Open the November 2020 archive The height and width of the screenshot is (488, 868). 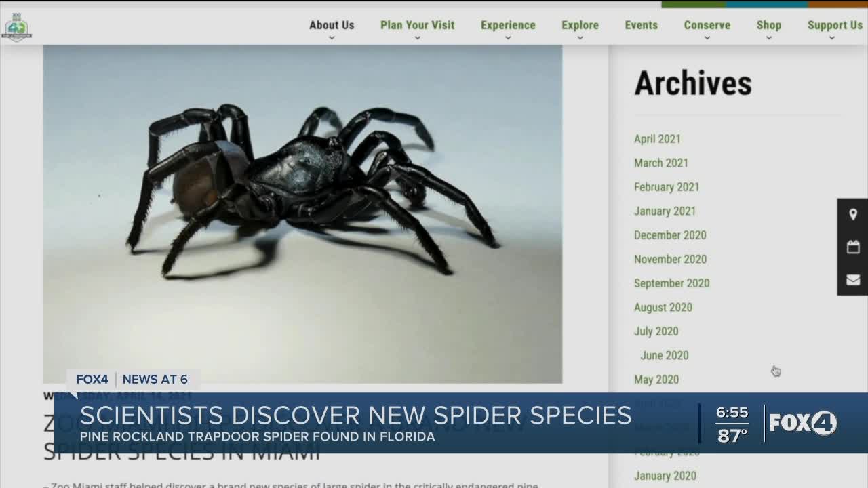670,259
